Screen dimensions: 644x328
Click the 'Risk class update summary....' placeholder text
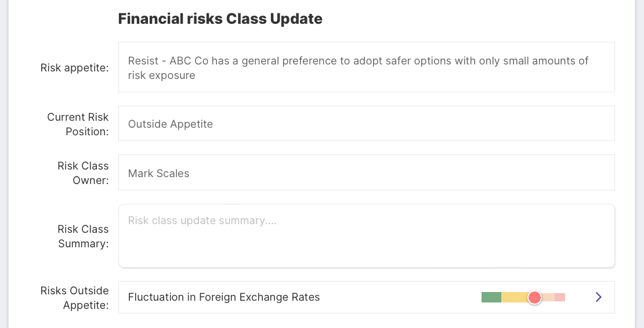pos(202,220)
